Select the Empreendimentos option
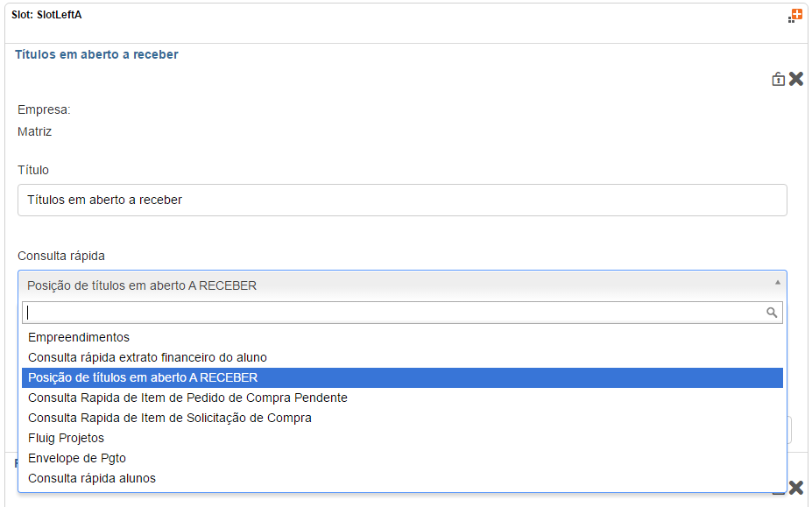Image resolution: width=812 pixels, height=507 pixels. pyautogui.click(x=79, y=337)
